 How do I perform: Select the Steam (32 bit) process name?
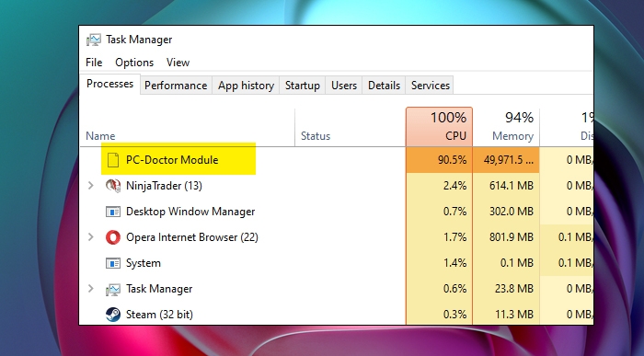159,315
